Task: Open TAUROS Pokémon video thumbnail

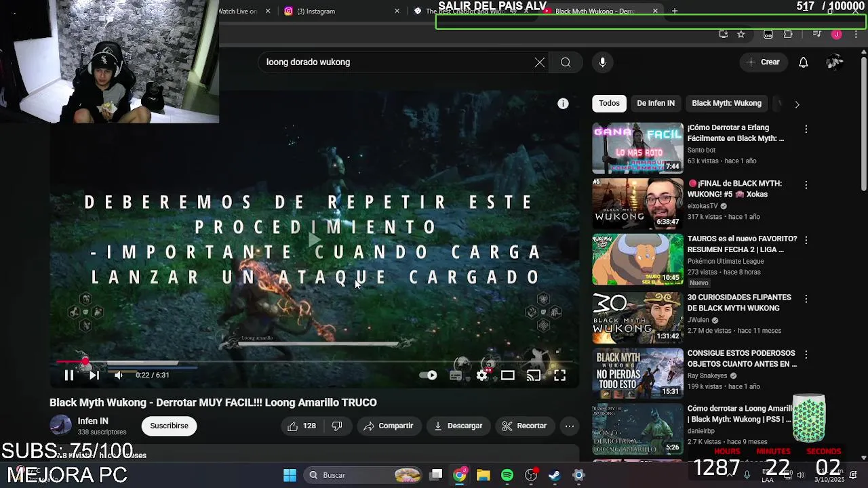Action: (x=637, y=260)
